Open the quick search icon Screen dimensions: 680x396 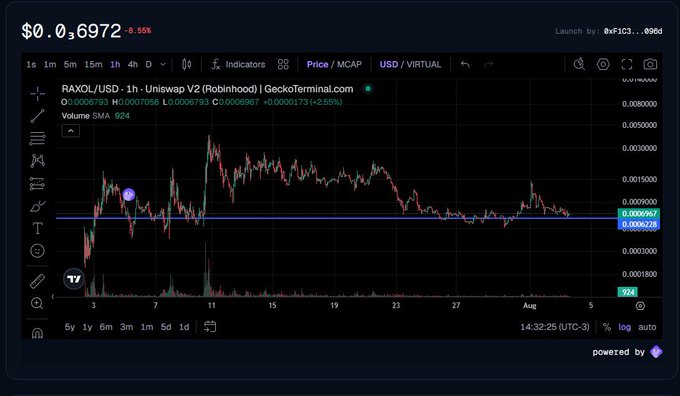579,64
